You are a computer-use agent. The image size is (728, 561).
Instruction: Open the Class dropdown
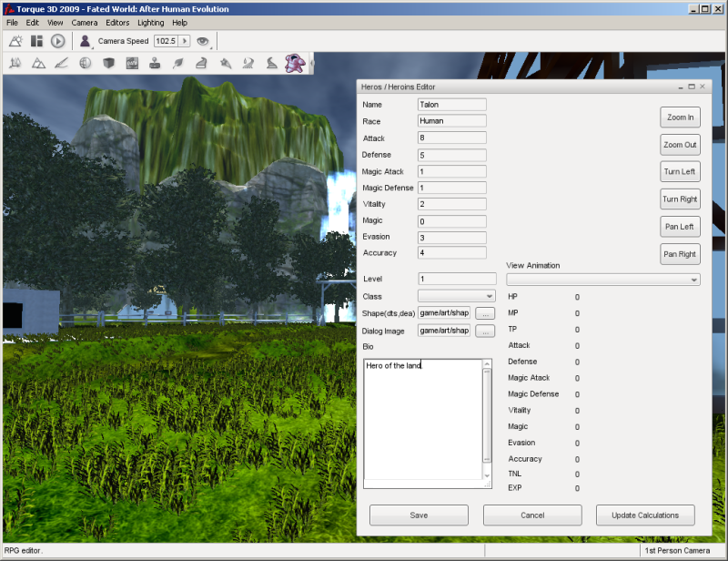click(457, 296)
